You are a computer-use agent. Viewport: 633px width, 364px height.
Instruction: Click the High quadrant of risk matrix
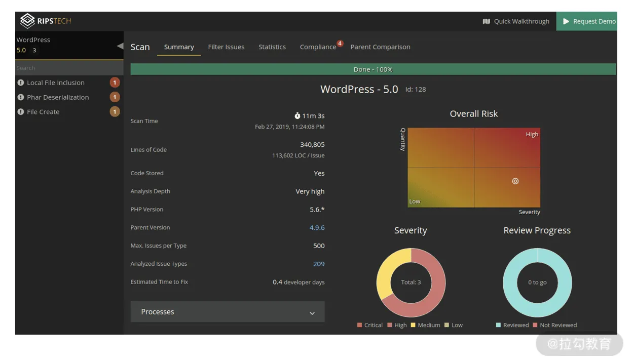pos(507,148)
